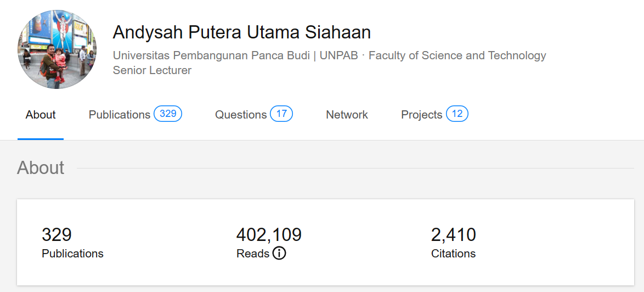Click the 12 projects count badge
Screen dimensions: 644x292
click(457, 114)
